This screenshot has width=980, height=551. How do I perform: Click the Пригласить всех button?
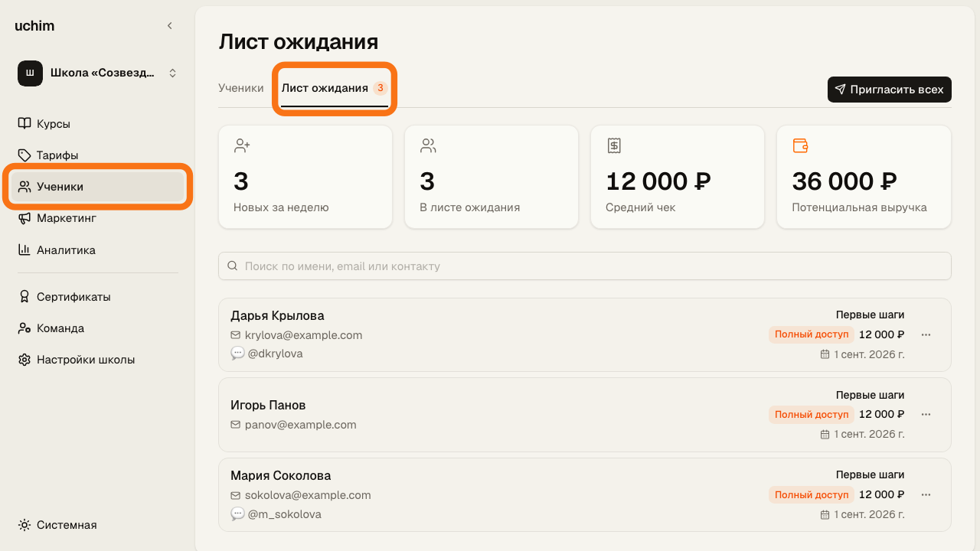click(x=890, y=90)
